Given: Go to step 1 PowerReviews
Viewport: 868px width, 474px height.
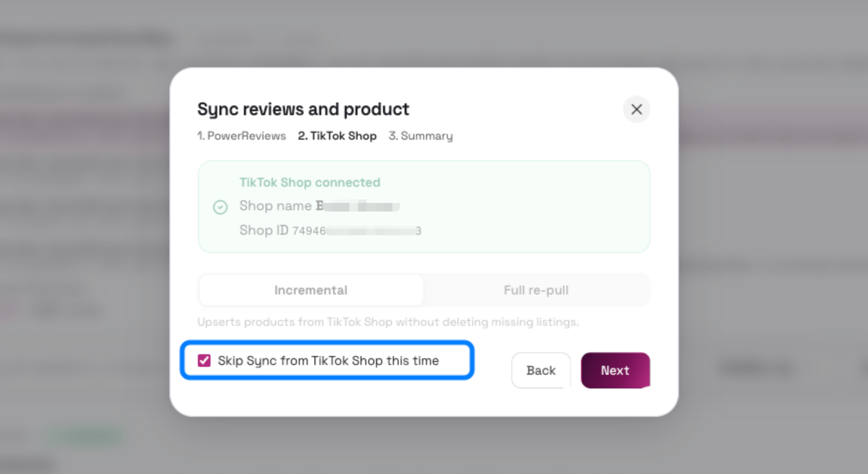Looking at the screenshot, I should pyautogui.click(x=241, y=136).
